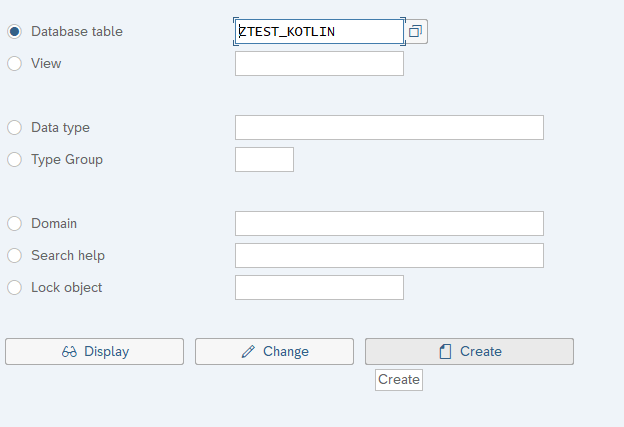This screenshot has width=624, height=427.
Task: Choose the Type Group radio option
Action: coord(14,159)
